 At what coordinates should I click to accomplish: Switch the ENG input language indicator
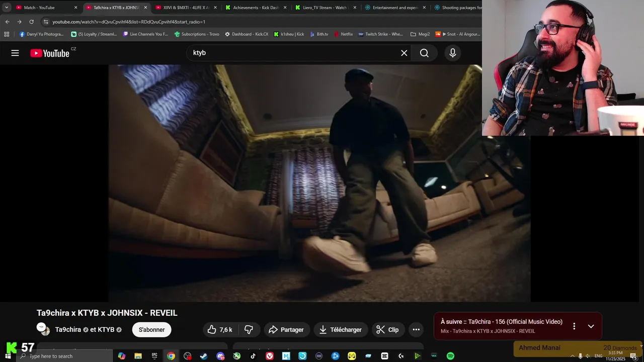click(x=598, y=356)
